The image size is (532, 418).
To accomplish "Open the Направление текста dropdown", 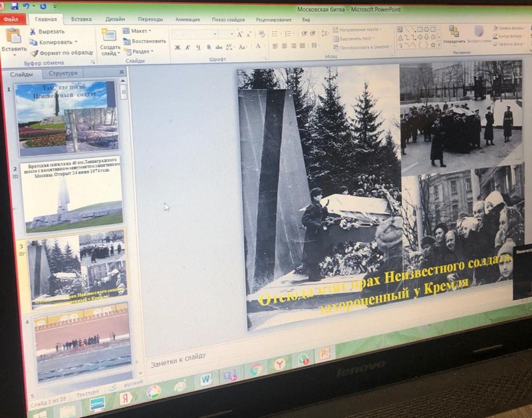I will pyautogui.click(x=357, y=29).
